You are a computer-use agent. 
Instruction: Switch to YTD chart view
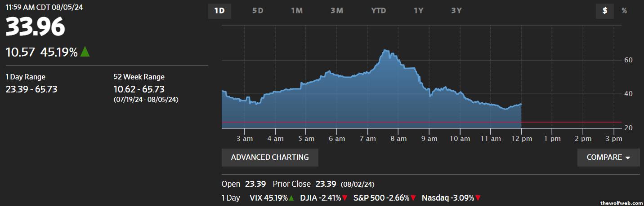(x=379, y=11)
